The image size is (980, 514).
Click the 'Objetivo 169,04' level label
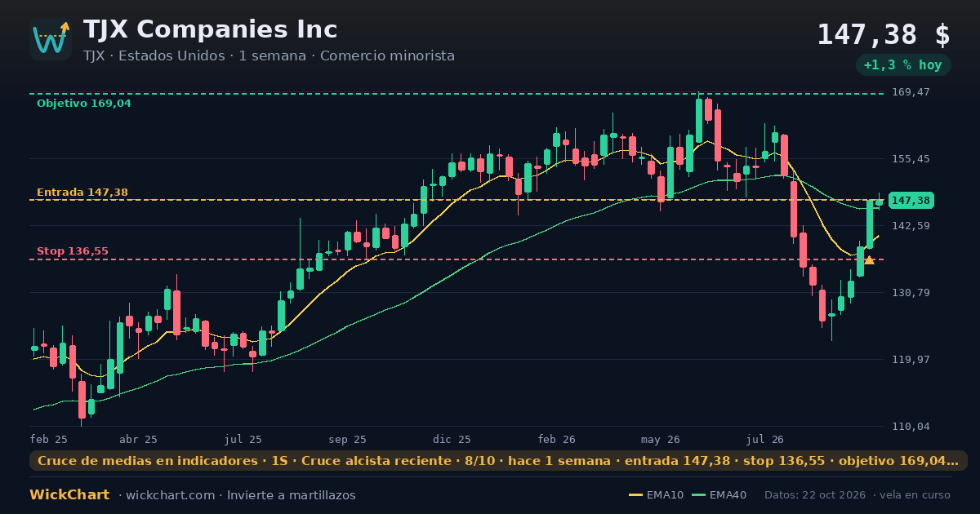pyautogui.click(x=84, y=104)
